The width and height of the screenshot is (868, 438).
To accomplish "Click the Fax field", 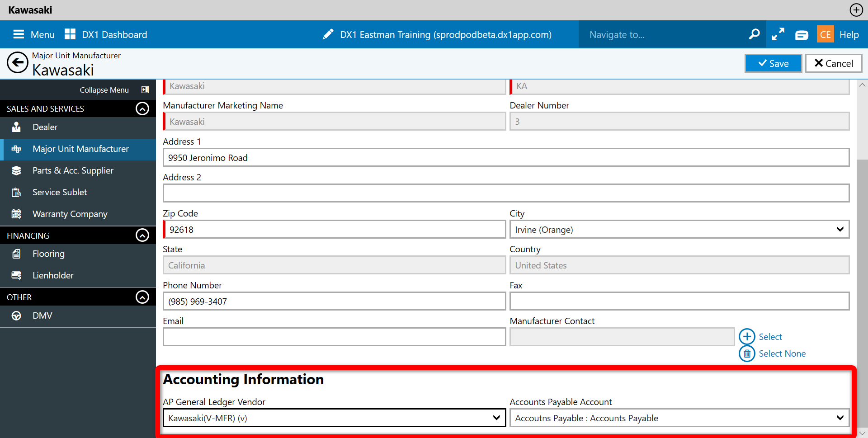I will [679, 301].
